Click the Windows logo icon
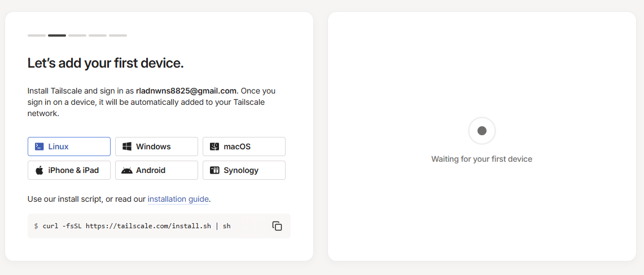Viewport: 644px width, 275px height. pyautogui.click(x=127, y=147)
